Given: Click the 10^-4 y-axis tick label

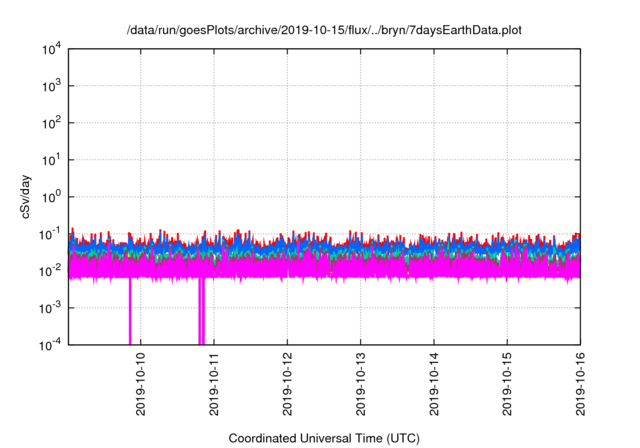Looking at the screenshot, I should [x=50, y=345].
